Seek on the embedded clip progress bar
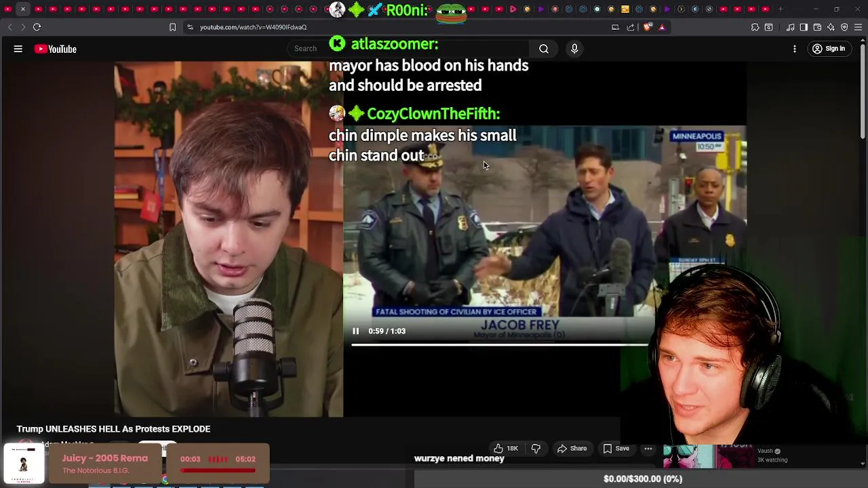 pyautogui.click(x=500, y=344)
